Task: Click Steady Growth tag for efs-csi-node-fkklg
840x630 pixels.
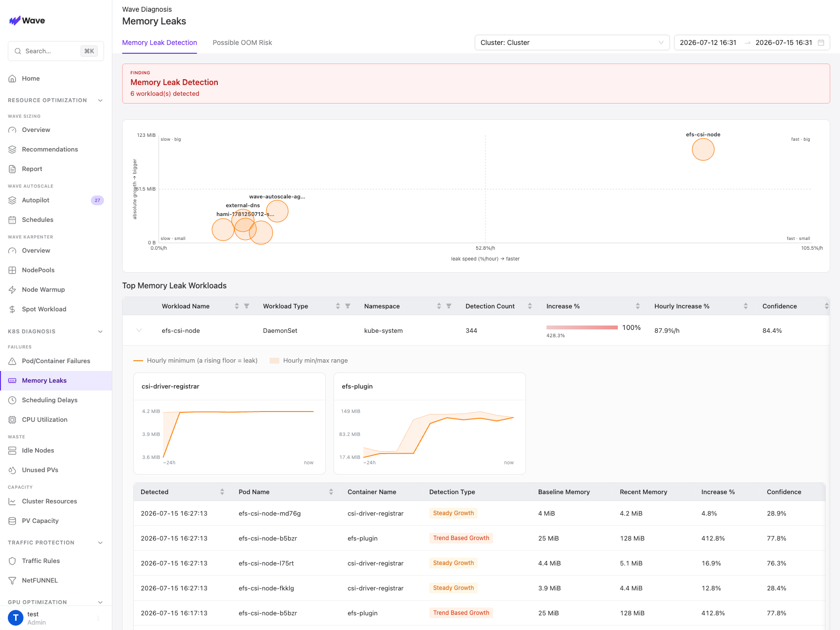Action: (453, 588)
